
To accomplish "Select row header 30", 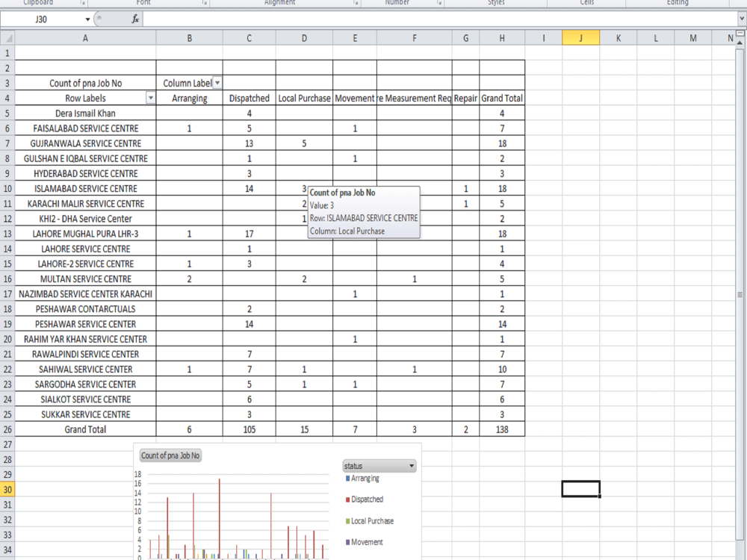I will [8, 489].
